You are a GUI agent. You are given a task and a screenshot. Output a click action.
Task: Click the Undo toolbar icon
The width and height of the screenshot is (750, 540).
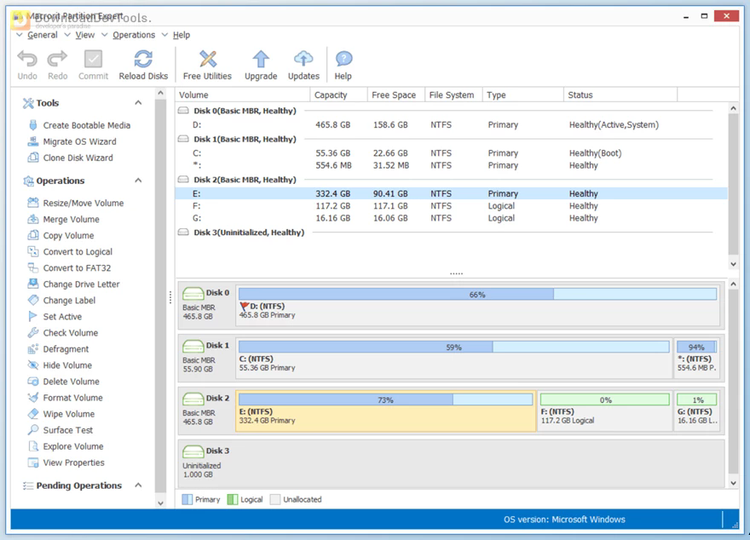pos(27,59)
